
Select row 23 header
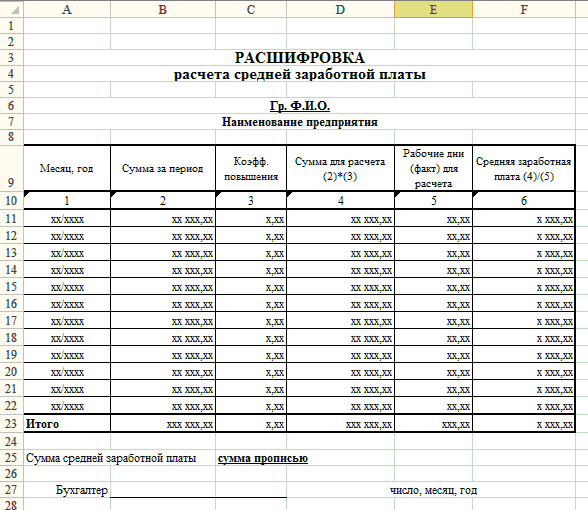point(12,423)
